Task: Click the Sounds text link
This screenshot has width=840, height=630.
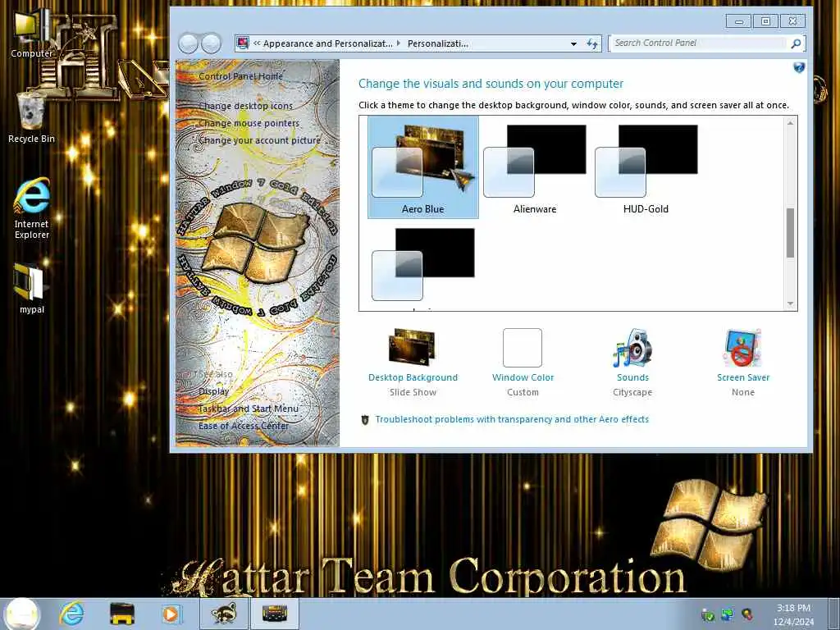Action: tap(632, 377)
